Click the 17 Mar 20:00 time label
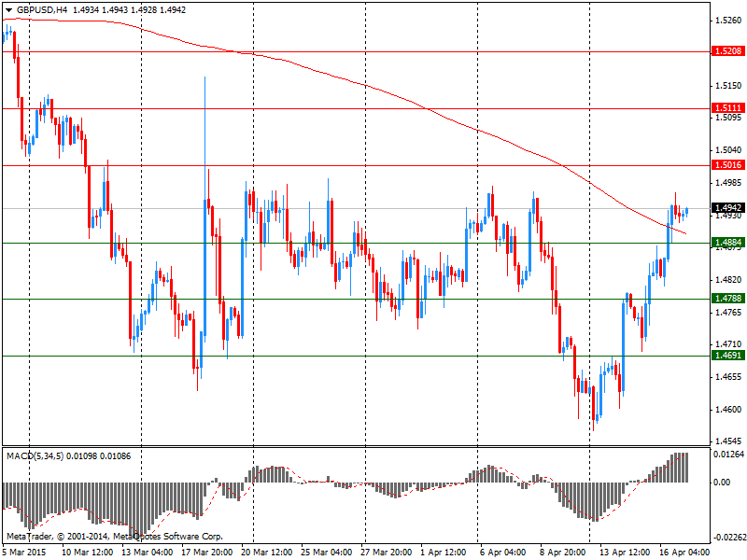The height and width of the screenshot is (560, 747). (x=207, y=553)
